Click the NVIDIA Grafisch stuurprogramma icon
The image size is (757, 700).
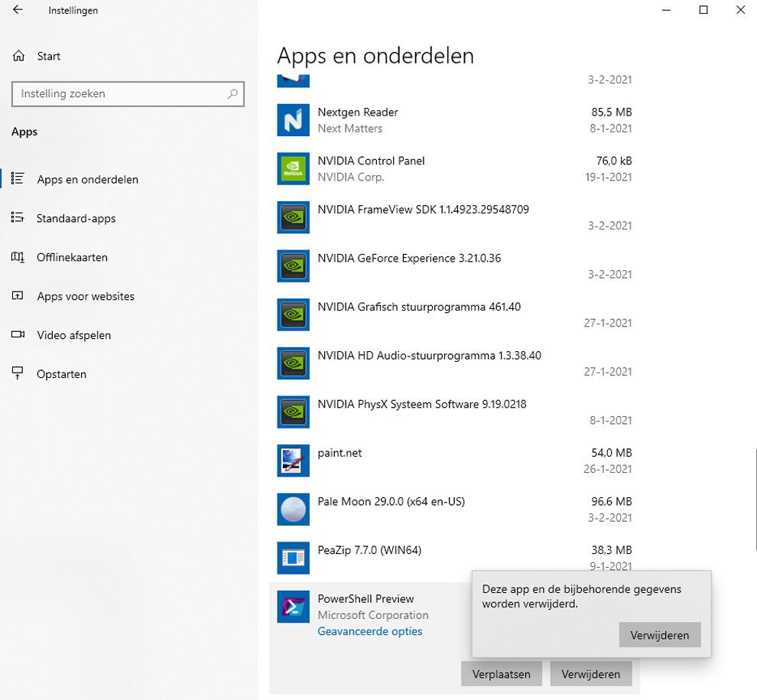click(293, 314)
